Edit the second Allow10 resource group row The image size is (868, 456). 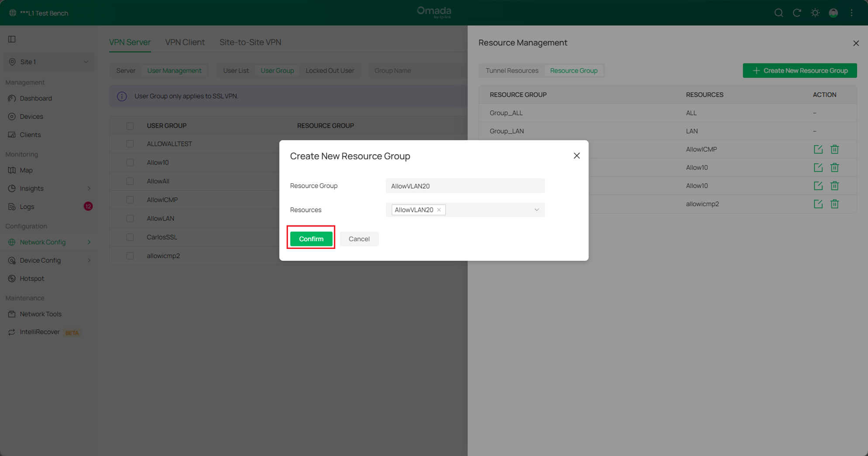pos(818,186)
